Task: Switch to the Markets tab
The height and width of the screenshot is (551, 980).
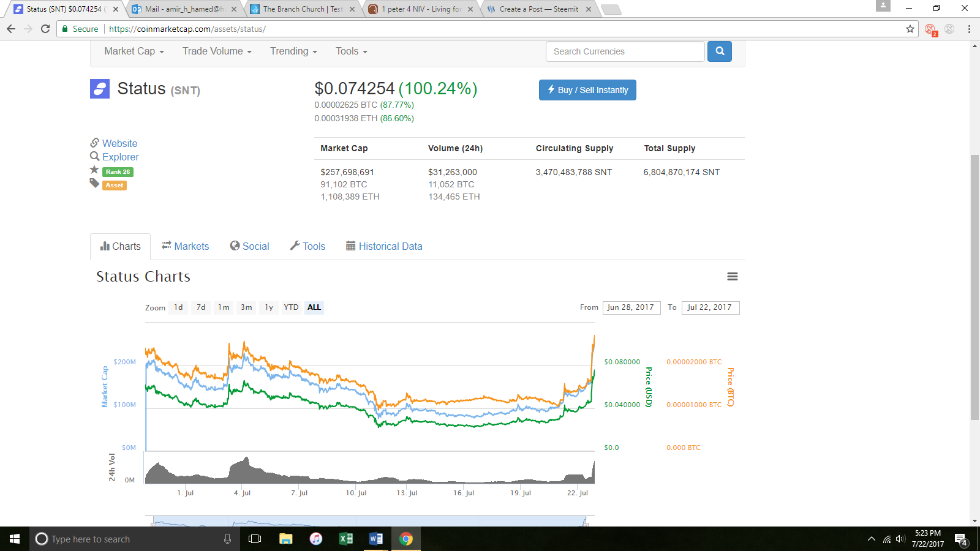Action: click(185, 246)
